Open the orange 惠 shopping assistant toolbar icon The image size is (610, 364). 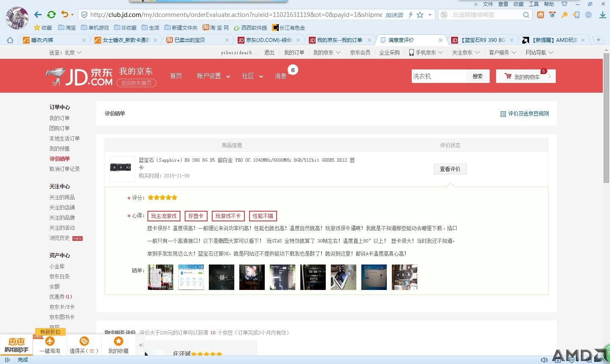point(541,15)
